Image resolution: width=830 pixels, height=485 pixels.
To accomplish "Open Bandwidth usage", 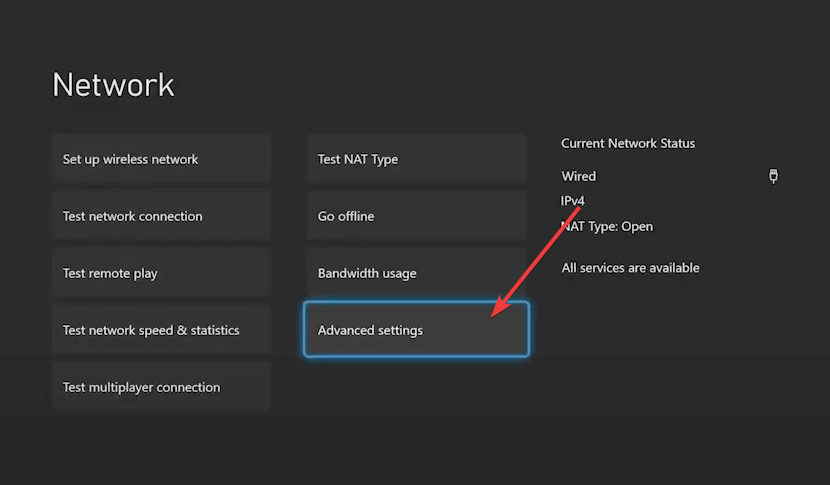I will (x=416, y=273).
